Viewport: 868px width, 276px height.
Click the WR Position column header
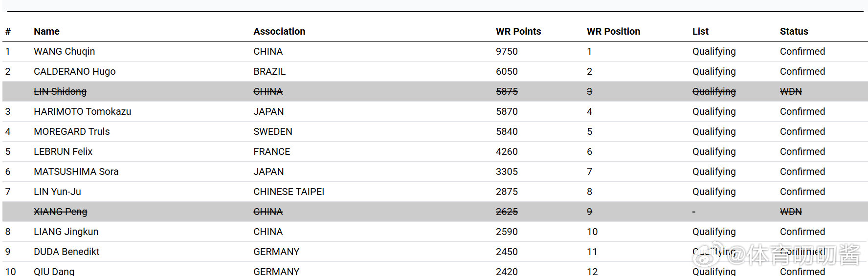coord(613,31)
